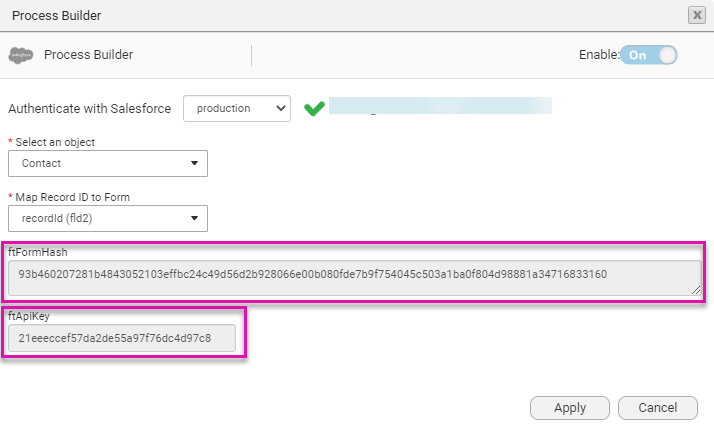Click the ftApiKey input field

[122, 338]
